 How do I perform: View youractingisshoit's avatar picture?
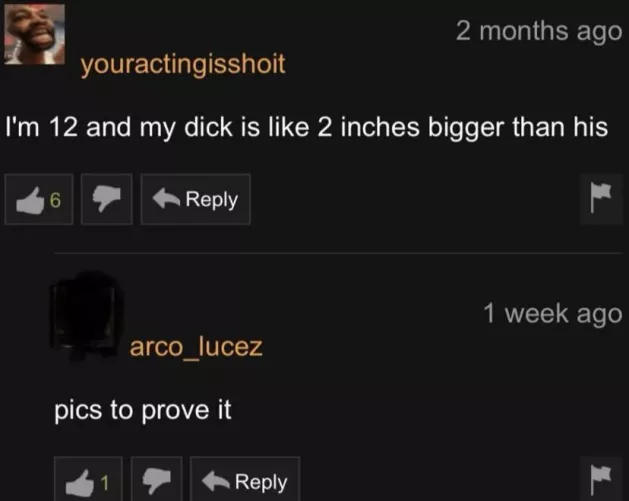pos(34,34)
